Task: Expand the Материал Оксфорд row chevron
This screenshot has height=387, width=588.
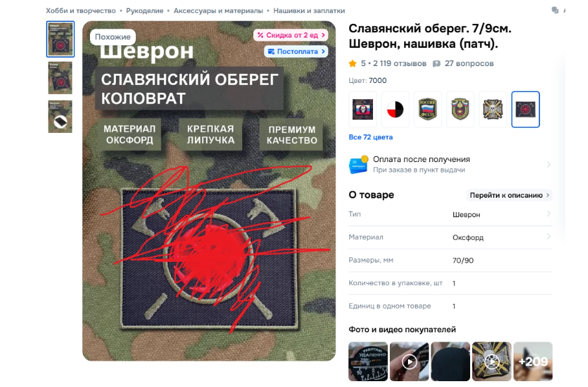Action: pos(548,237)
